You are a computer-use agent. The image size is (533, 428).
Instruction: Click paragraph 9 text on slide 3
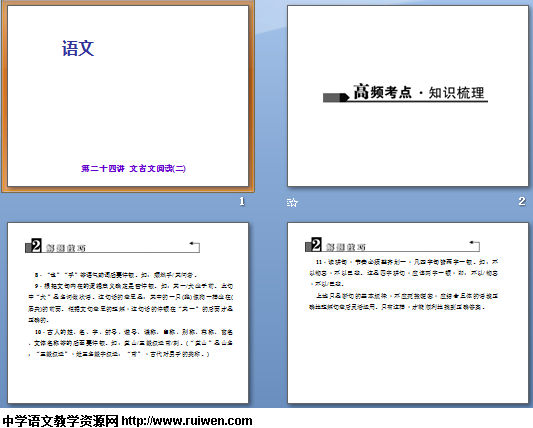point(131,303)
